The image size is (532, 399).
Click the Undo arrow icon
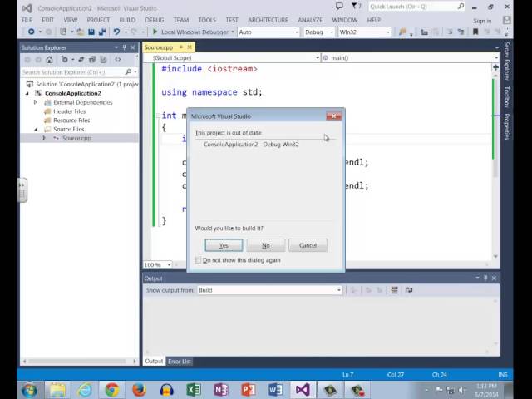pyautogui.click(x=116, y=32)
